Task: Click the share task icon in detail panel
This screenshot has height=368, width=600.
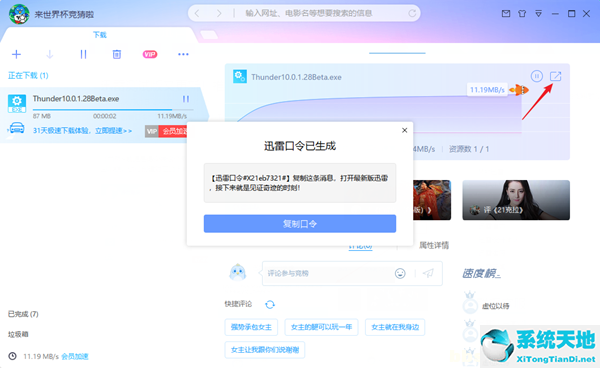Action: pos(555,76)
